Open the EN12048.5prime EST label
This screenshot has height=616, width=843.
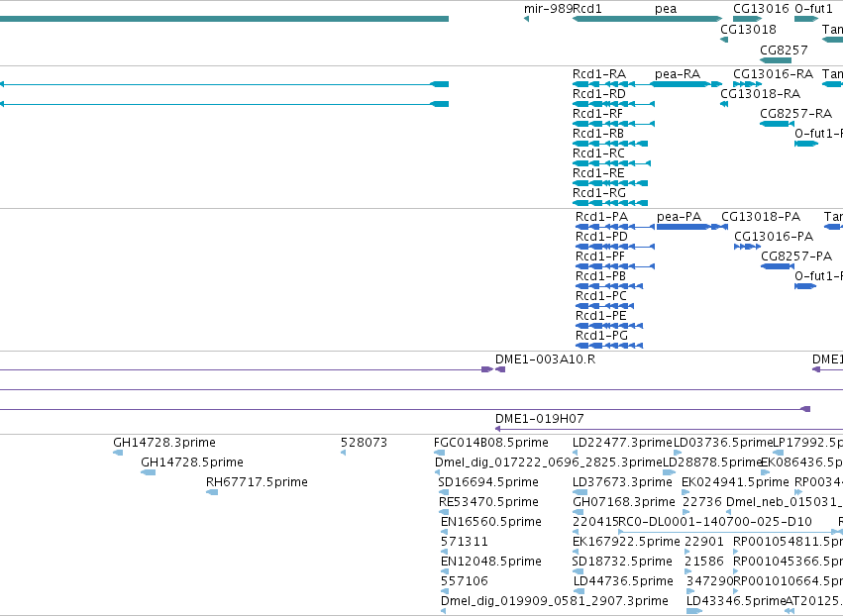point(491,562)
